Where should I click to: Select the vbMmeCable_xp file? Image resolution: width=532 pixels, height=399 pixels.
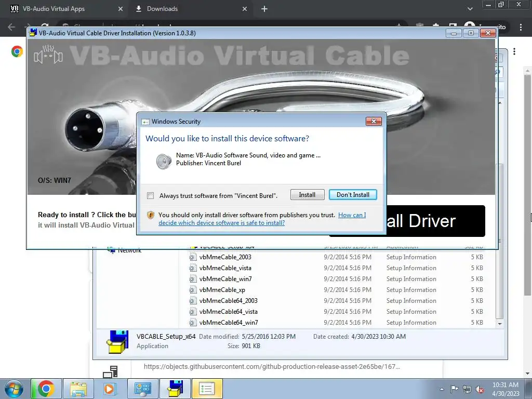(222, 290)
